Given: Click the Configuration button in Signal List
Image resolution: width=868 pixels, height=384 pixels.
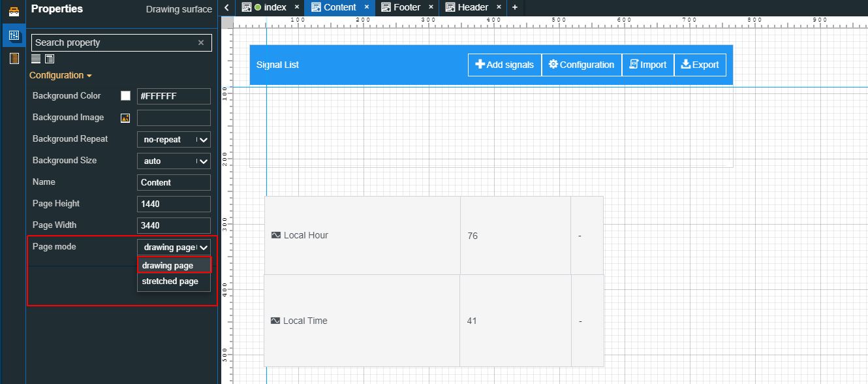Looking at the screenshot, I should coord(581,65).
